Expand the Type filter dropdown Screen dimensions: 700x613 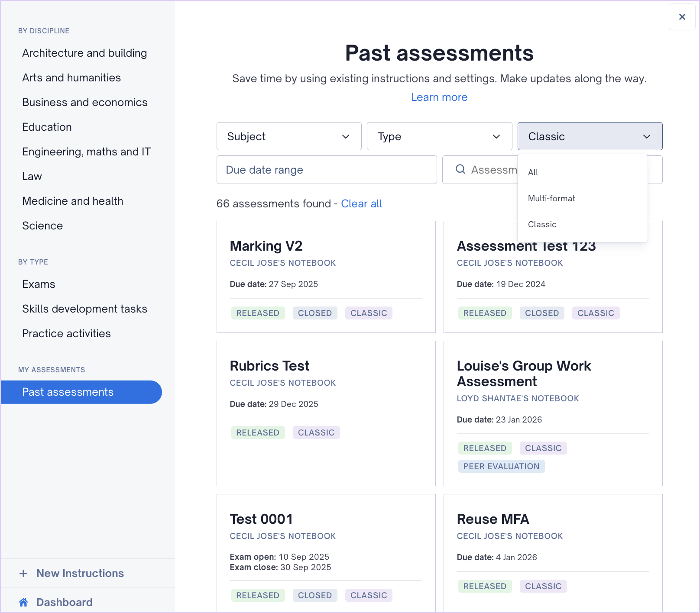[439, 136]
